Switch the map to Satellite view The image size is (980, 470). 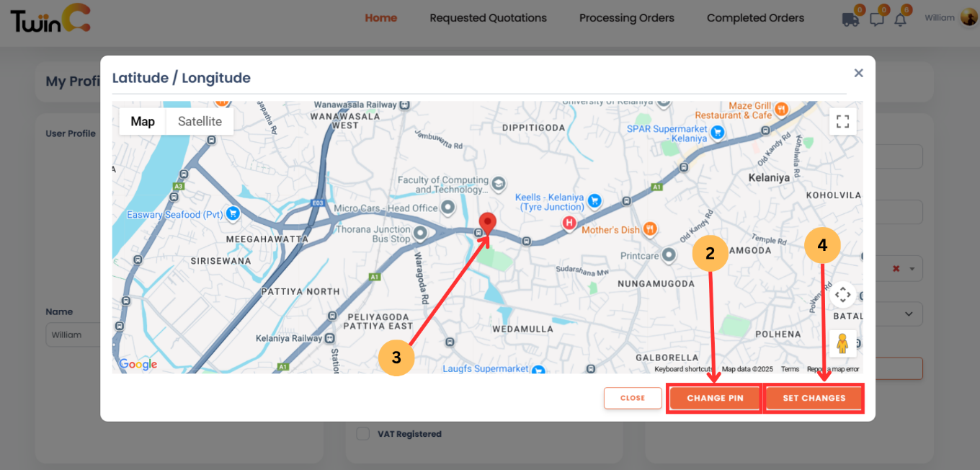tap(200, 121)
